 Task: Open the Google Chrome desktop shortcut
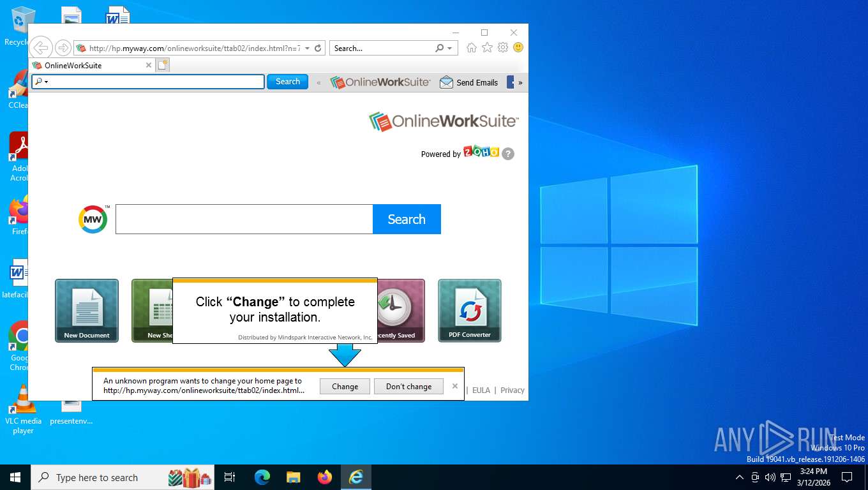(x=19, y=345)
